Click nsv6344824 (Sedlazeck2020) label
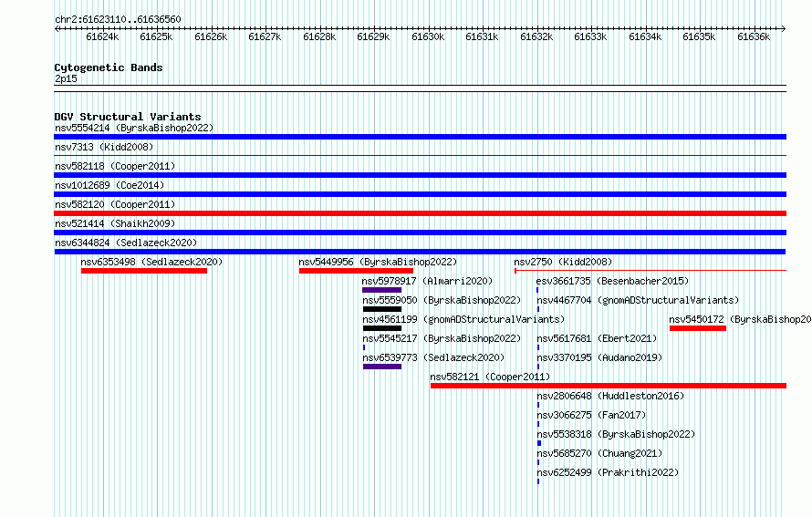The width and height of the screenshot is (812, 517). coord(126,243)
